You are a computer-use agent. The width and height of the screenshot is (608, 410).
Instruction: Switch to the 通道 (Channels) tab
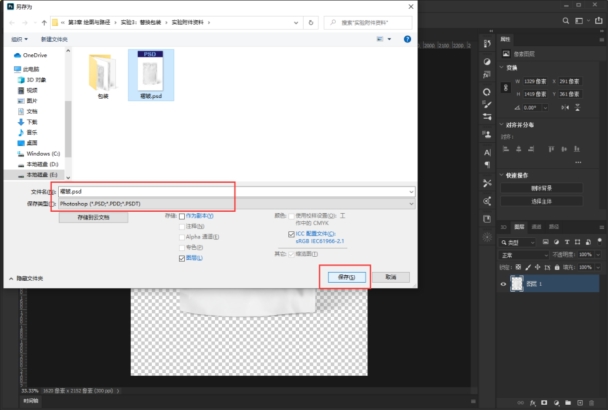point(536,227)
